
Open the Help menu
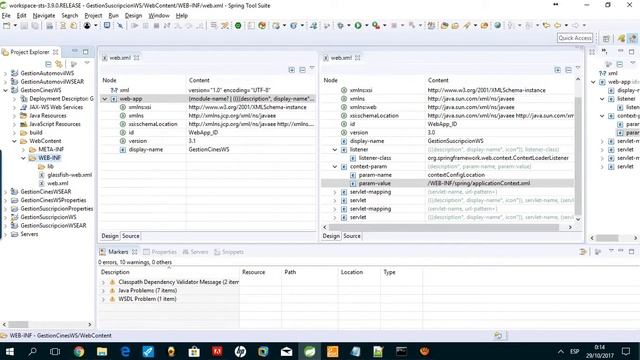[182, 16]
